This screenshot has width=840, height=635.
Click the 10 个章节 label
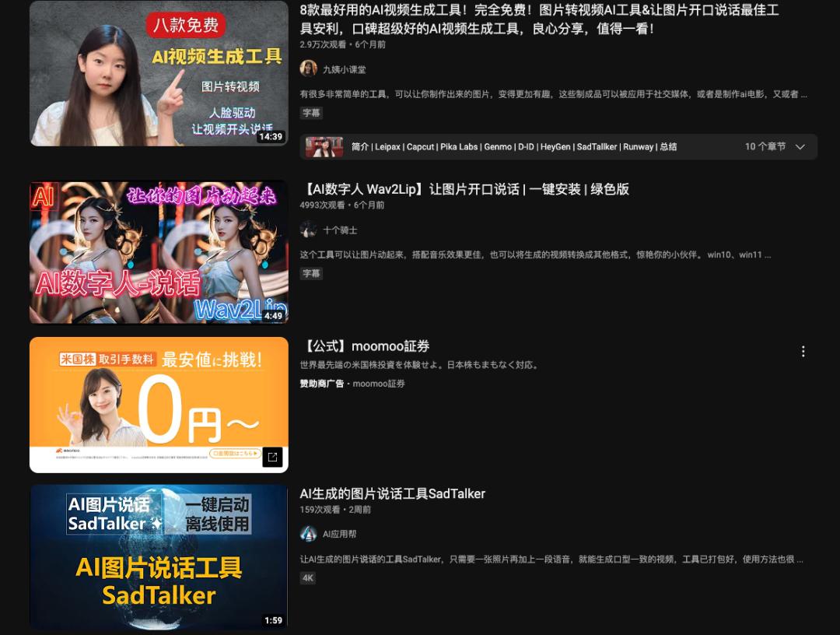765,147
